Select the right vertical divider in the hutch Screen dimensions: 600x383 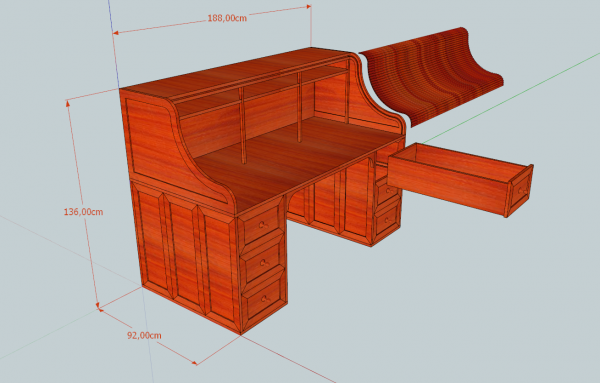pos(300,107)
